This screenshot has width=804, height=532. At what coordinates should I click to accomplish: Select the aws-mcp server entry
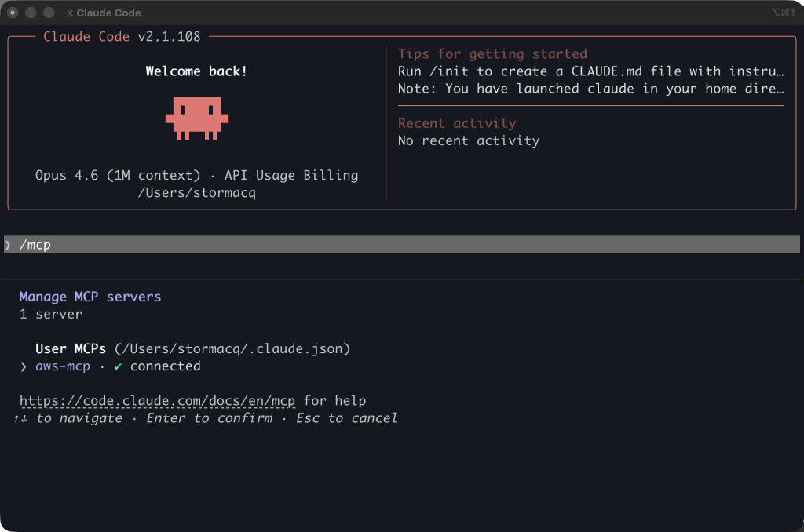click(x=63, y=366)
